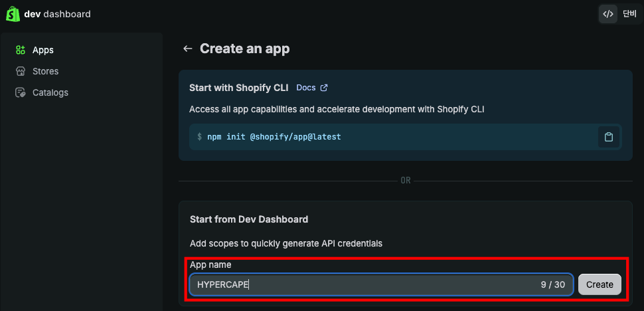Click the Shopify bag logo
Viewport: 644px width, 311px height.
point(13,14)
